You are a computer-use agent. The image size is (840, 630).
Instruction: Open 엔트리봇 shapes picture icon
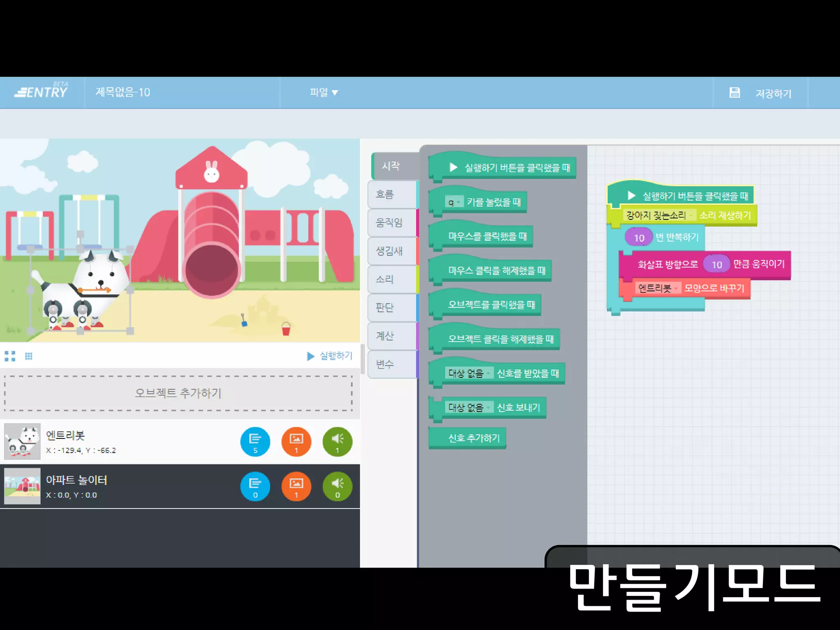point(296,442)
